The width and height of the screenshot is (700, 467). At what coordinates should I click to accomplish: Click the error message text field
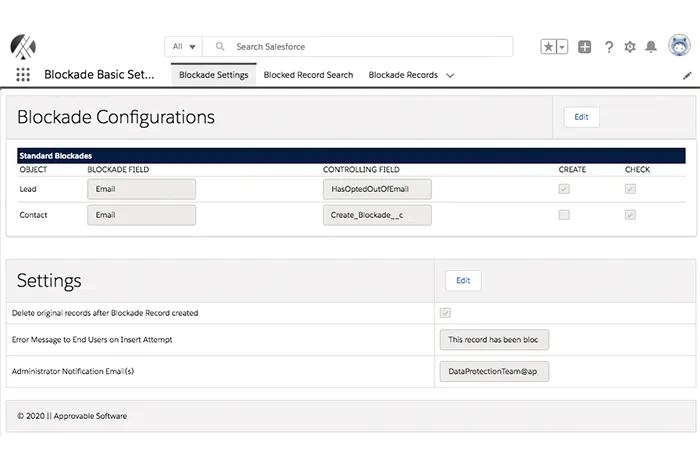(494, 340)
